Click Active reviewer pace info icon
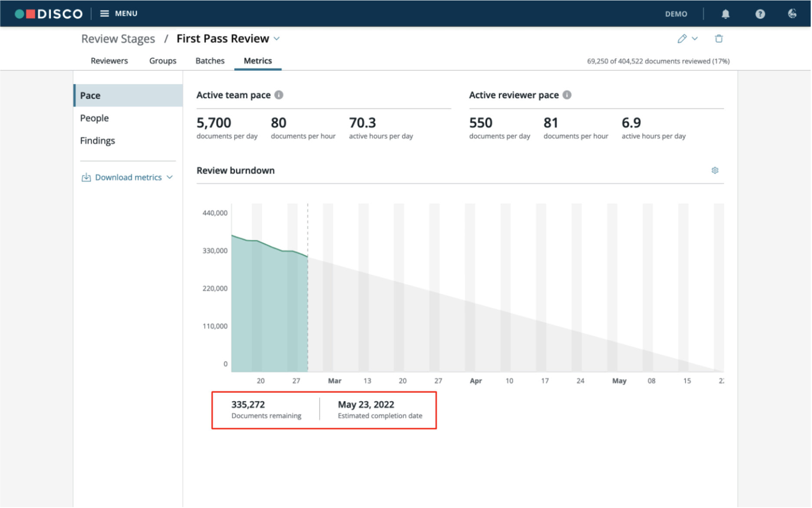This screenshot has width=812, height=508. (568, 95)
